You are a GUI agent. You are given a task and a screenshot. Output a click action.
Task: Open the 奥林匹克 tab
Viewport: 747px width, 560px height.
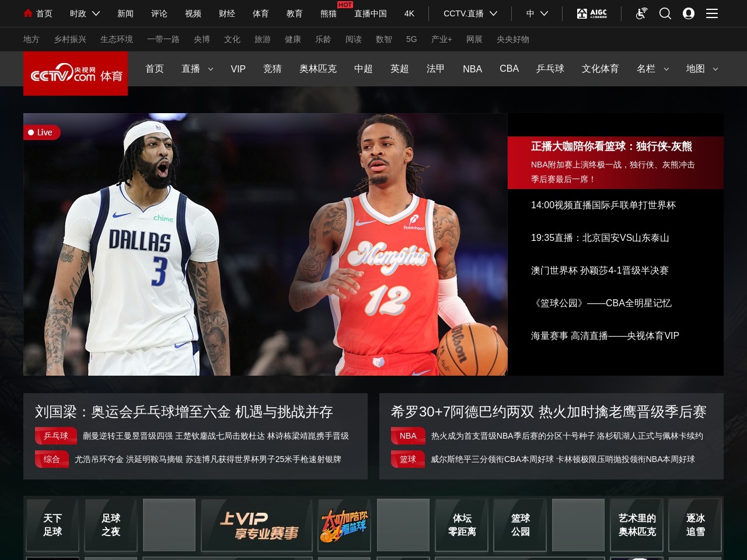318,69
